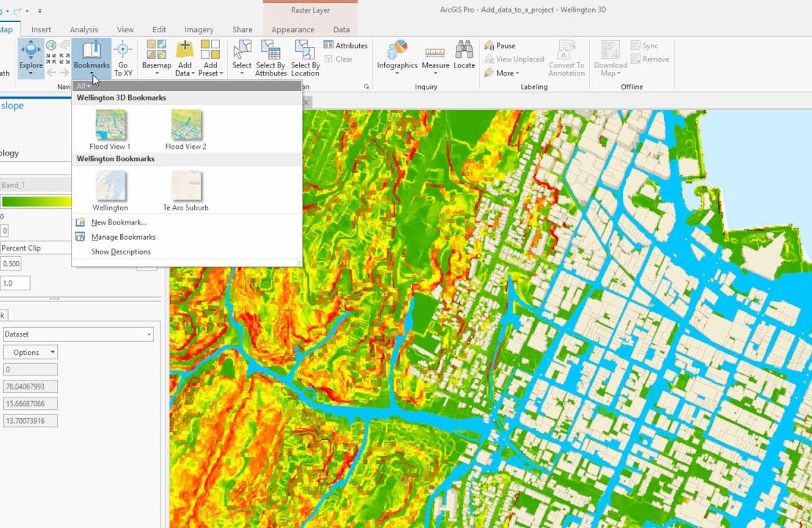Toggle Pause in the Labeling group

click(x=500, y=45)
